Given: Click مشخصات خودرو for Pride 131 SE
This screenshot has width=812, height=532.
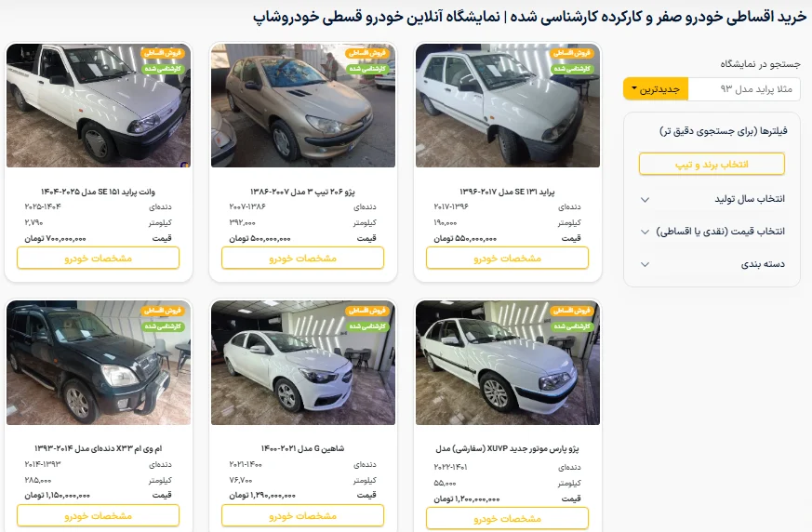Looking at the screenshot, I should pos(508,258).
